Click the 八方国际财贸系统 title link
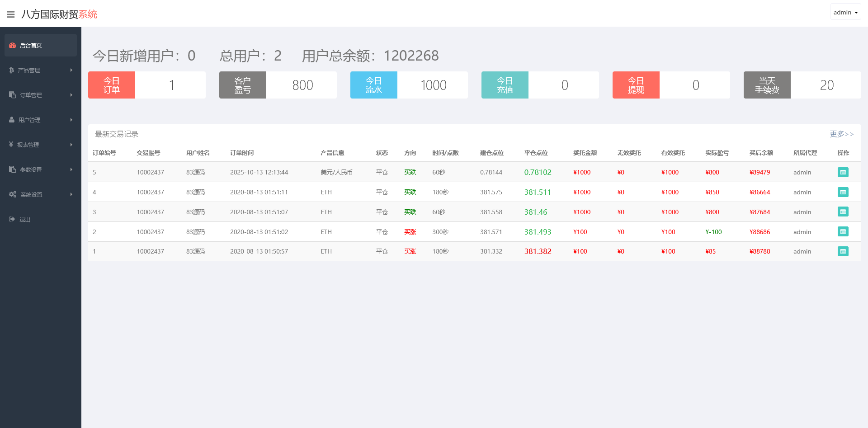The width and height of the screenshot is (868, 428). [x=59, y=14]
